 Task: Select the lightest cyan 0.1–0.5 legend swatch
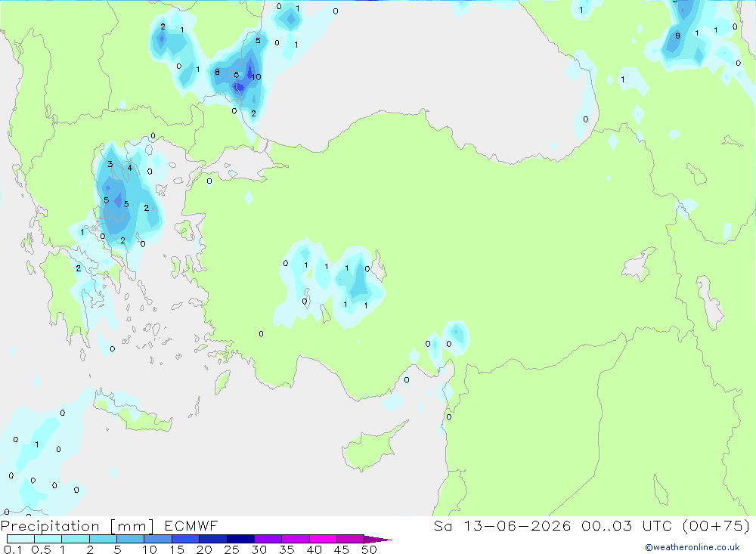click(x=20, y=539)
